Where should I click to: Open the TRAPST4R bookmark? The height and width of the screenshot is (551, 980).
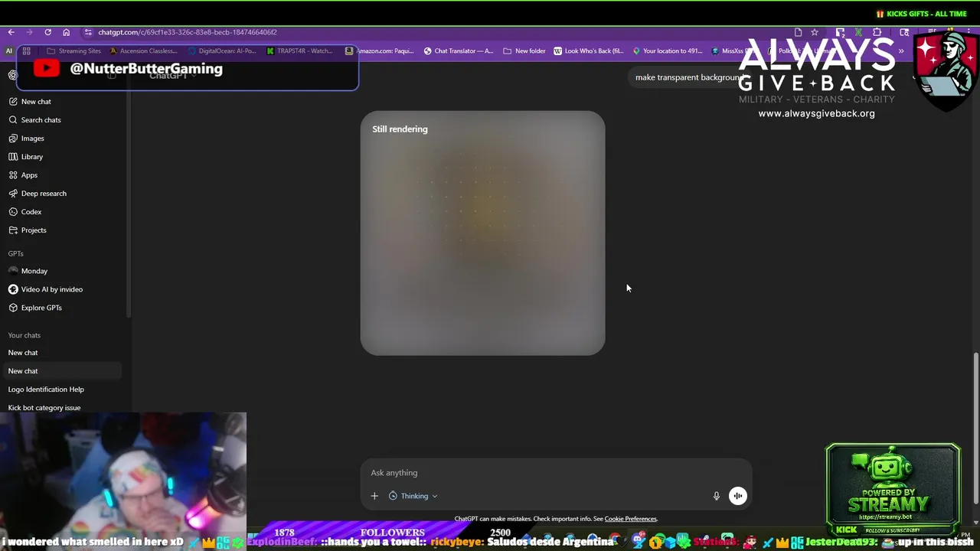(x=300, y=51)
